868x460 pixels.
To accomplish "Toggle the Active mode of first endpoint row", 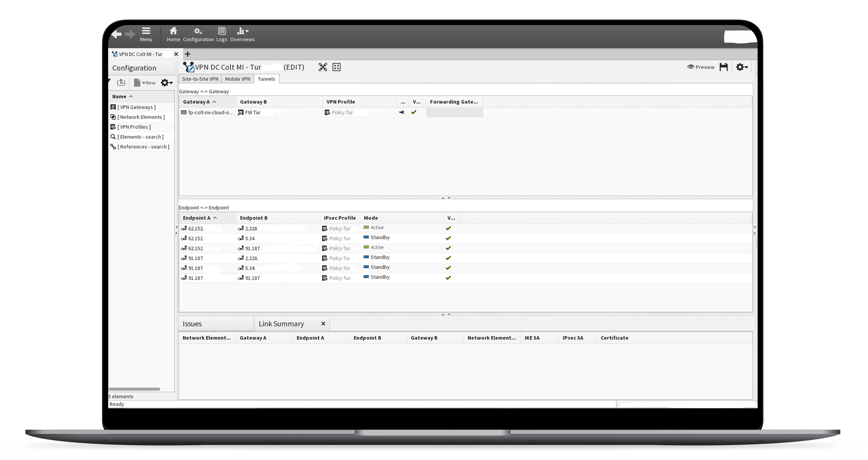I will coord(374,228).
